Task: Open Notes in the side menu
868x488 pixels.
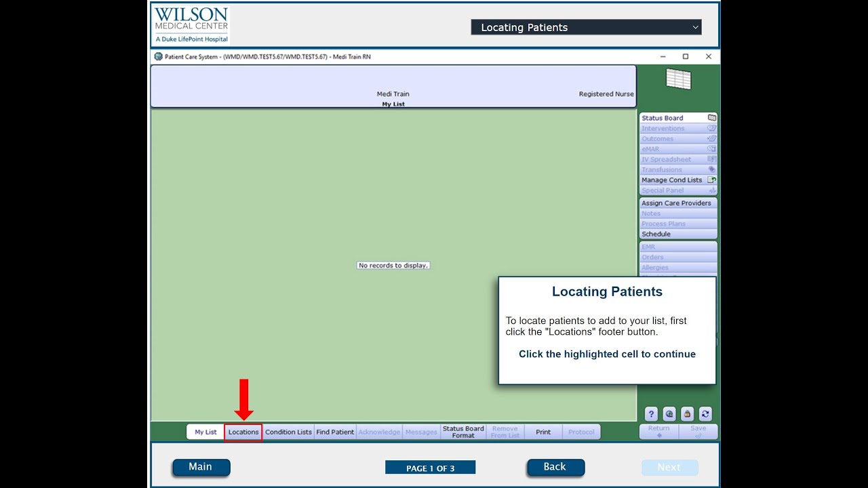Action: coord(678,213)
